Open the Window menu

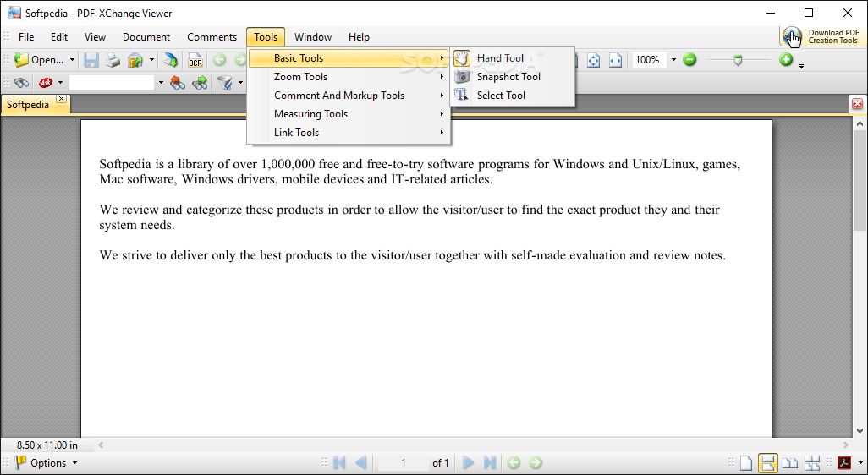click(313, 37)
